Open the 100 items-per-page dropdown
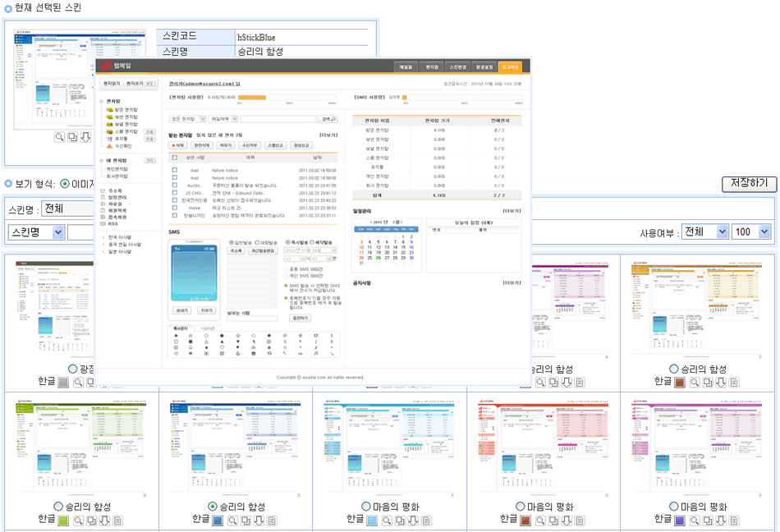This screenshot has width=780, height=532. coord(751,232)
